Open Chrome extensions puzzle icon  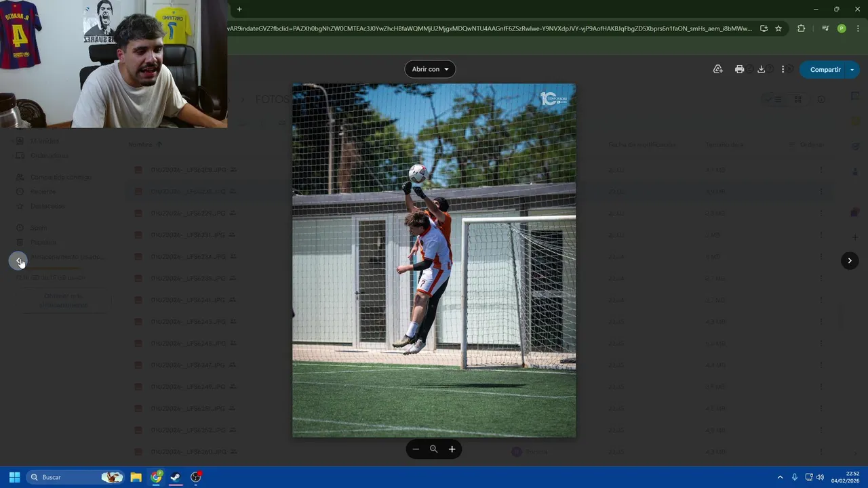coord(801,28)
